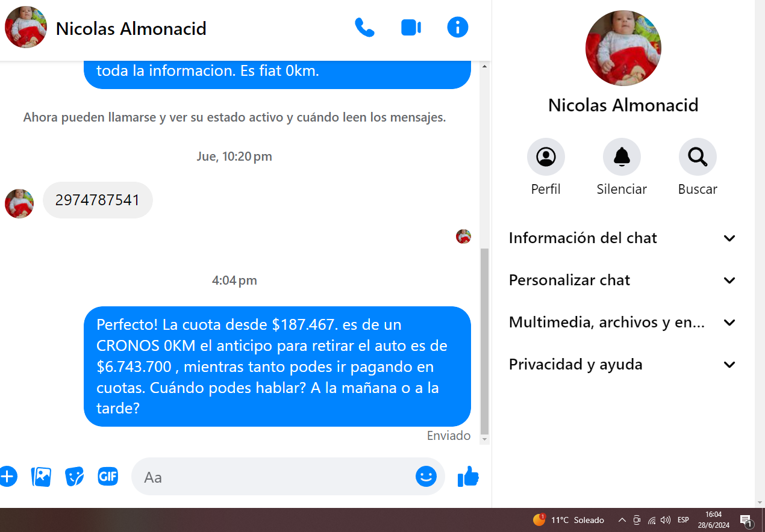Click Nicolas Almonacid's name in chat header
The image size is (765, 532).
(x=131, y=28)
